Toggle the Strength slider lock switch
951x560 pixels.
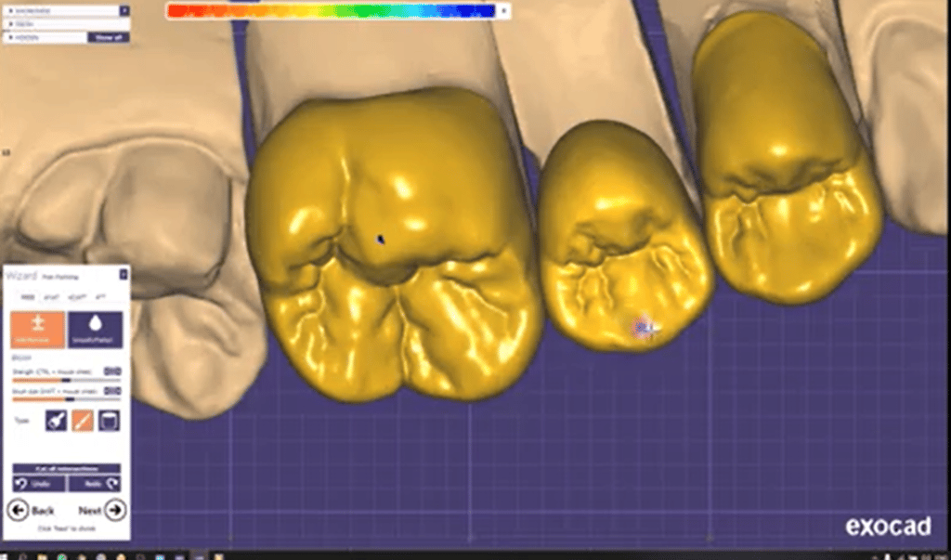click(x=112, y=371)
